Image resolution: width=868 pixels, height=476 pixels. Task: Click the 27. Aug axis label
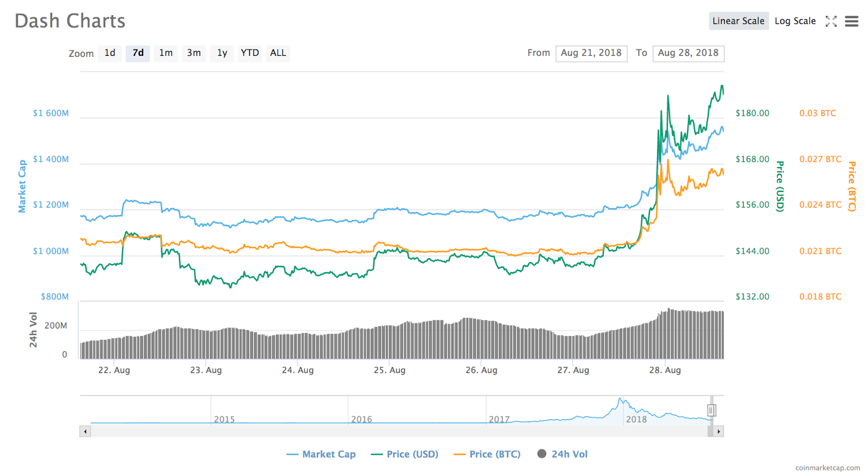point(573,370)
